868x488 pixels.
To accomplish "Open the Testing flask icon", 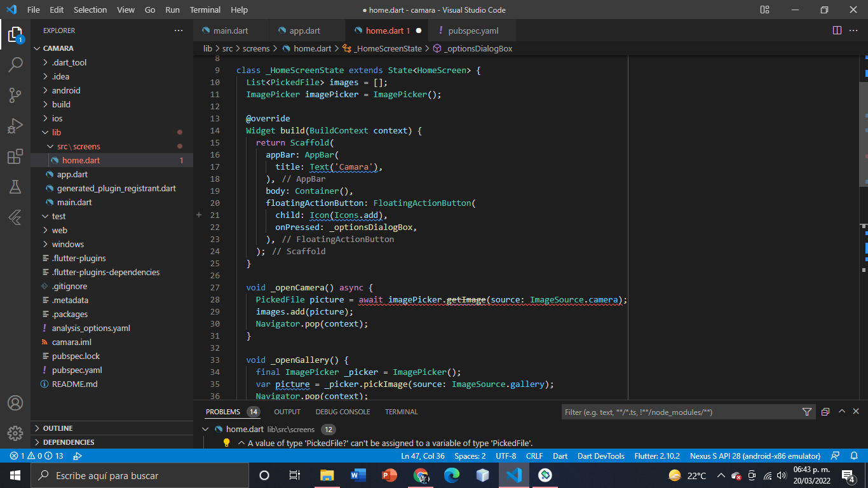I will [x=15, y=187].
